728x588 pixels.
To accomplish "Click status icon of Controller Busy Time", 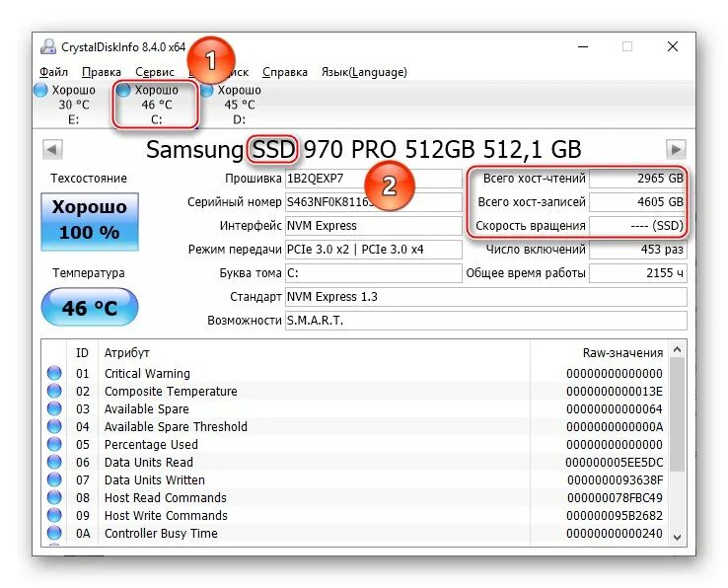I will tap(55, 533).
